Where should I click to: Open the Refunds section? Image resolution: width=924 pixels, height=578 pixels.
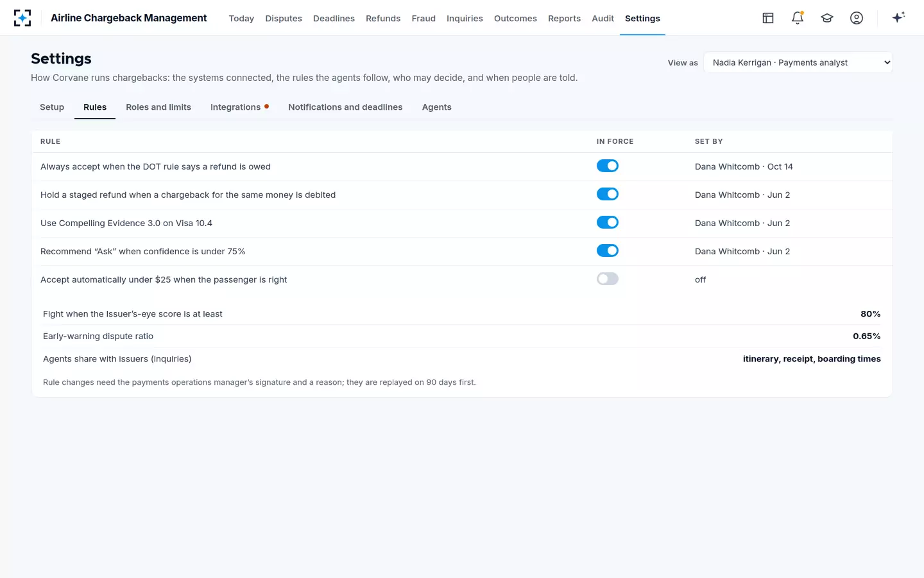coord(383,19)
